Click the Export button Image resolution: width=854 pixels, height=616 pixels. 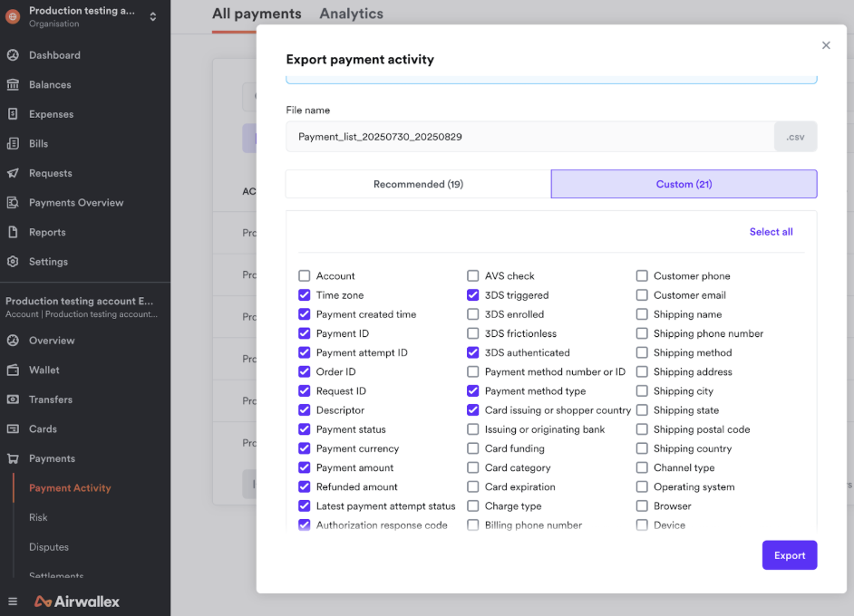click(789, 555)
